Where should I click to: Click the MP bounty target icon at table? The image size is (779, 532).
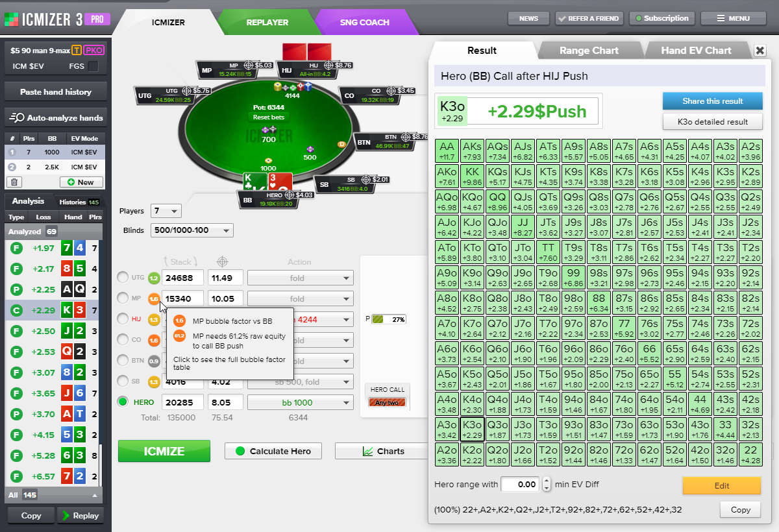tap(248, 66)
